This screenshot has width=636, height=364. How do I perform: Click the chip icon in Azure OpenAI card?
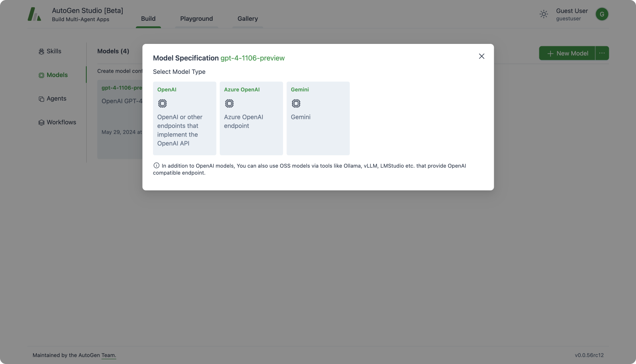pyautogui.click(x=229, y=103)
